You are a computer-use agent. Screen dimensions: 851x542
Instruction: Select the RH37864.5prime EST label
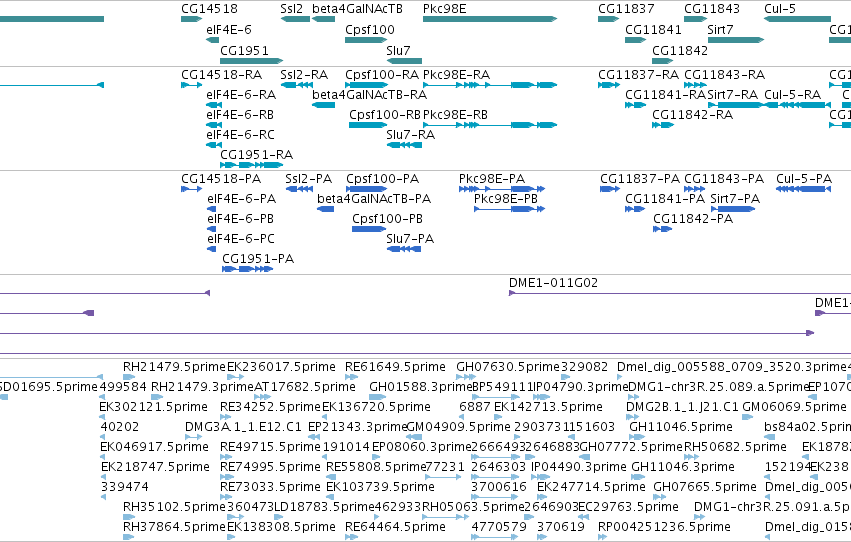174,527
